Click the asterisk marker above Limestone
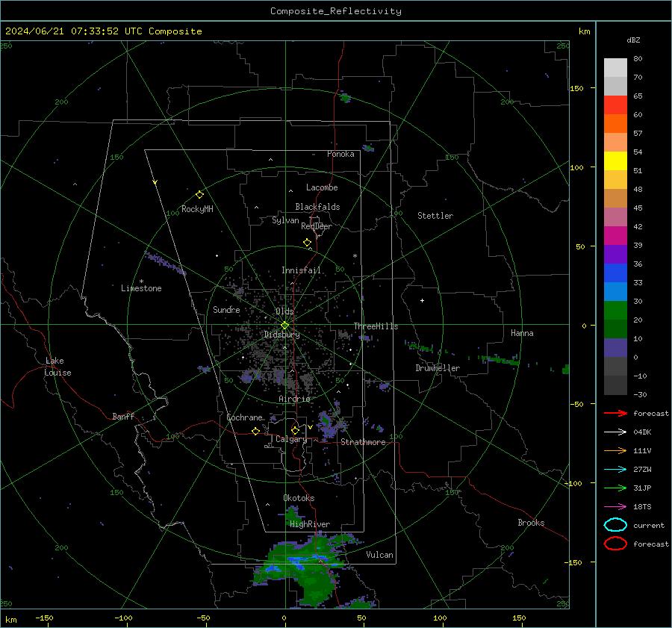This screenshot has width=672, height=628. (141, 282)
